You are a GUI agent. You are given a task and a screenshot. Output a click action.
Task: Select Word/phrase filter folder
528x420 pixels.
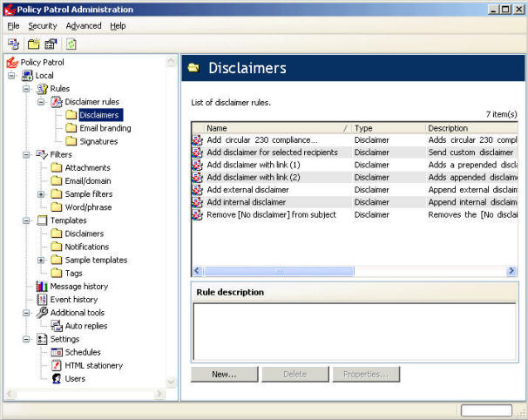[x=88, y=207]
